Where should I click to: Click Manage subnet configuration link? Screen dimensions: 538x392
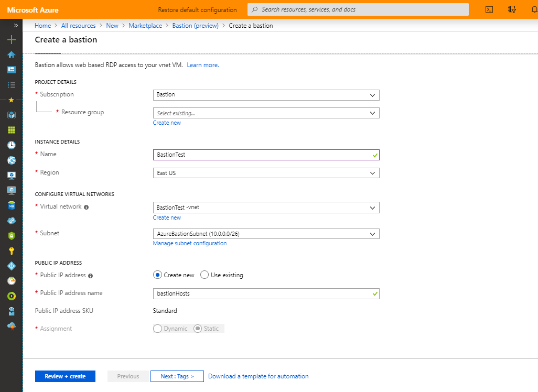(x=190, y=243)
